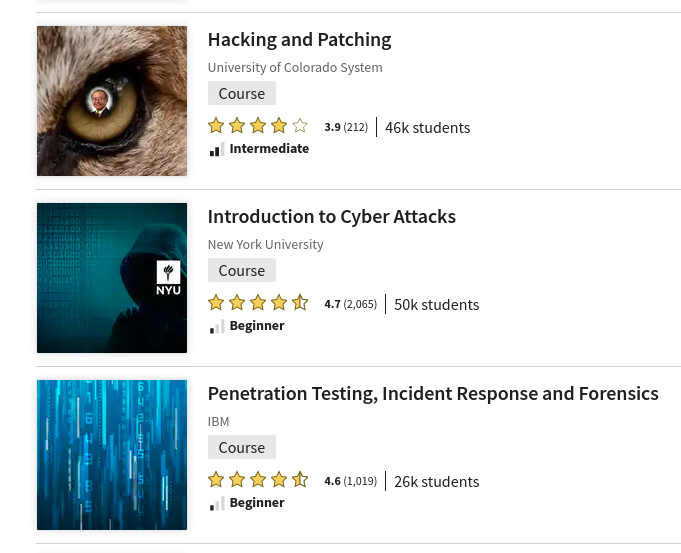681x553 pixels.
Task: Click Beginner level icon for Cyber Attacks
Action: pyautogui.click(x=217, y=326)
